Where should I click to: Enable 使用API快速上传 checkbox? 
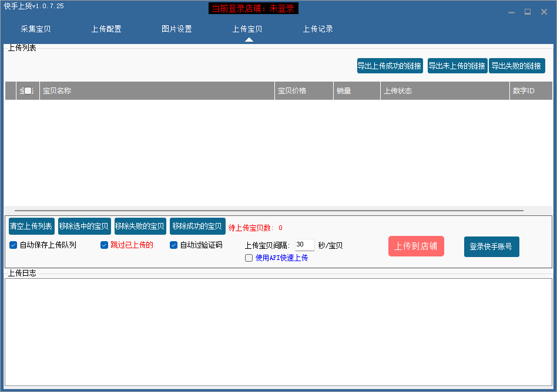click(x=249, y=258)
